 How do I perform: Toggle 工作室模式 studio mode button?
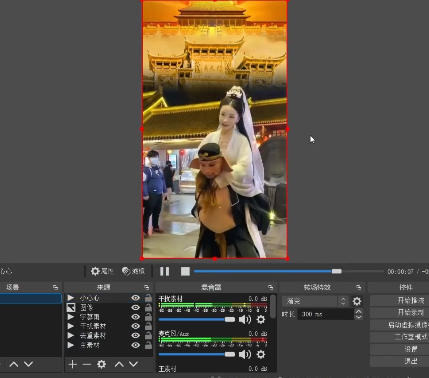pyautogui.click(x=399, y=337)
